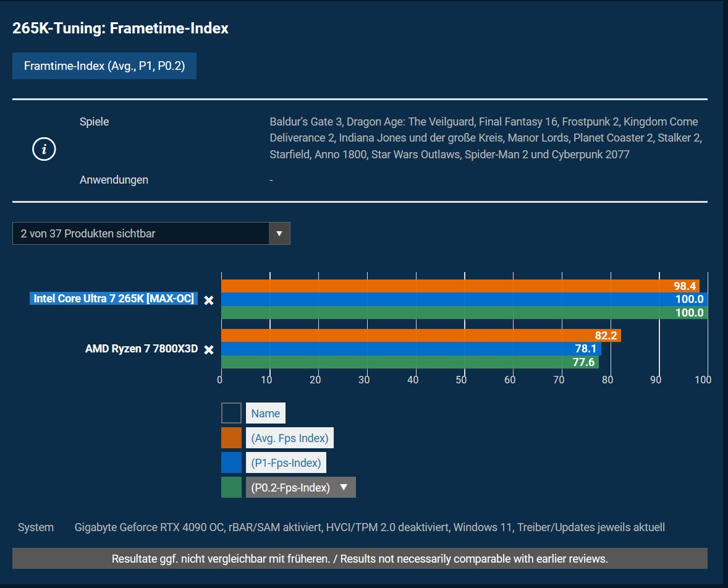Click the blue P1-Fps color swatch

[232, 463]
